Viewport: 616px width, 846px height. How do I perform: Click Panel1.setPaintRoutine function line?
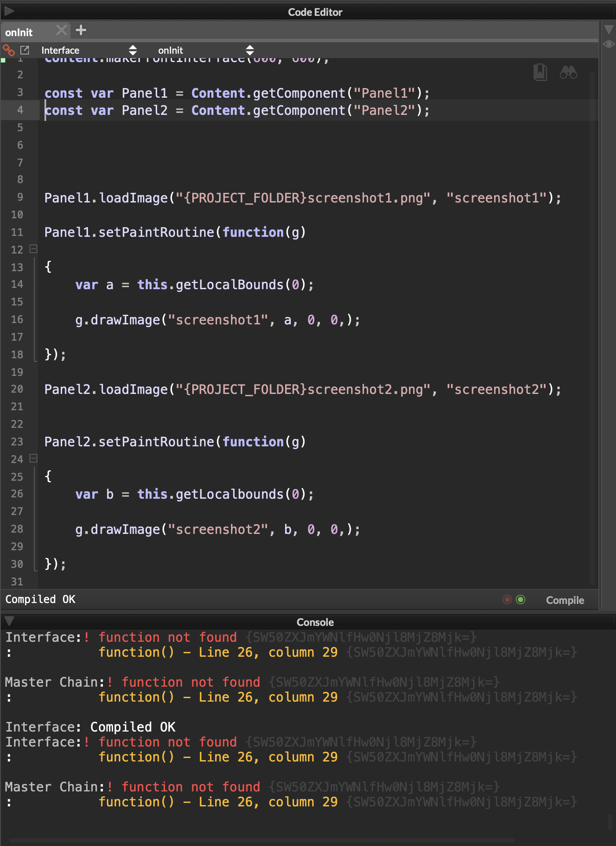175,232
